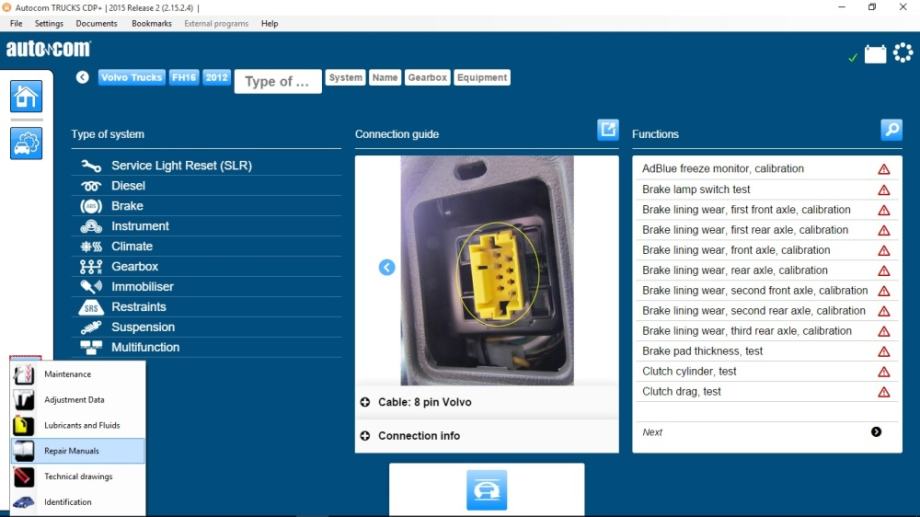Open the Home sidebar button
This screenshot has width=920, height=517.
(x=26, y=96)
